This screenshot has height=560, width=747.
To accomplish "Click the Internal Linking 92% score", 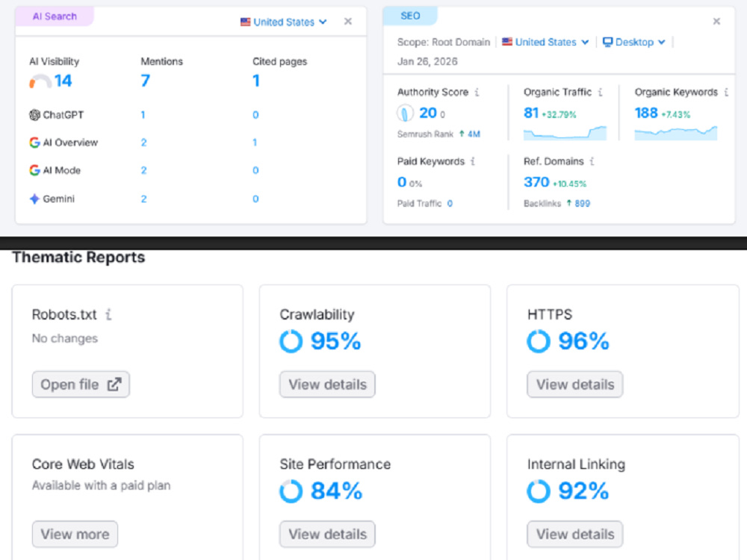I will pyautogui.click(x=583, y=491).
